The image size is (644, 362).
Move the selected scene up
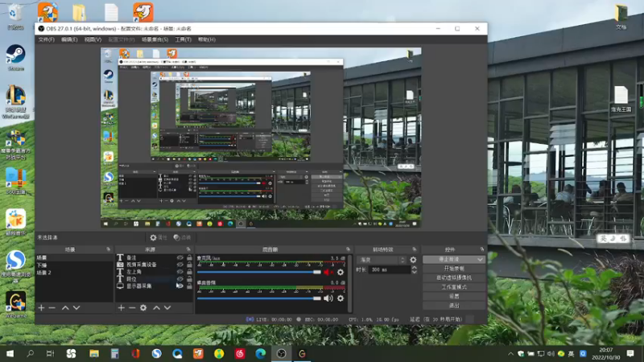click(x=65, y=307)
